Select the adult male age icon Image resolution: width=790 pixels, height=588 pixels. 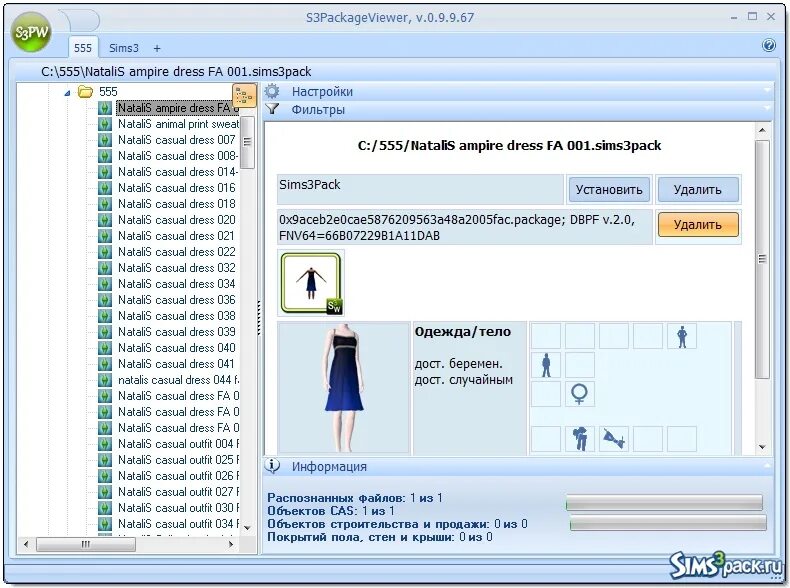click(682, 336)
